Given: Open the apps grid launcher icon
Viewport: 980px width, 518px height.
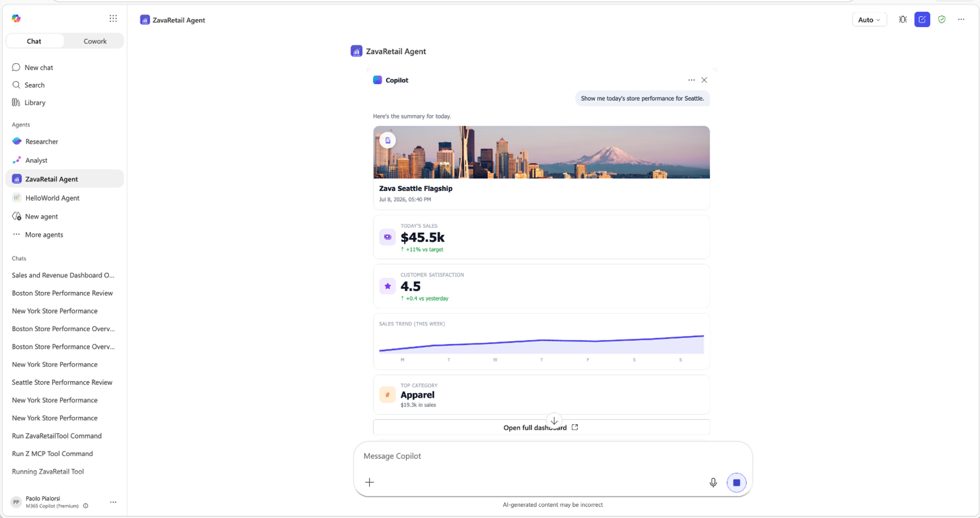Looking at the screenshot, I should (113, 18).
